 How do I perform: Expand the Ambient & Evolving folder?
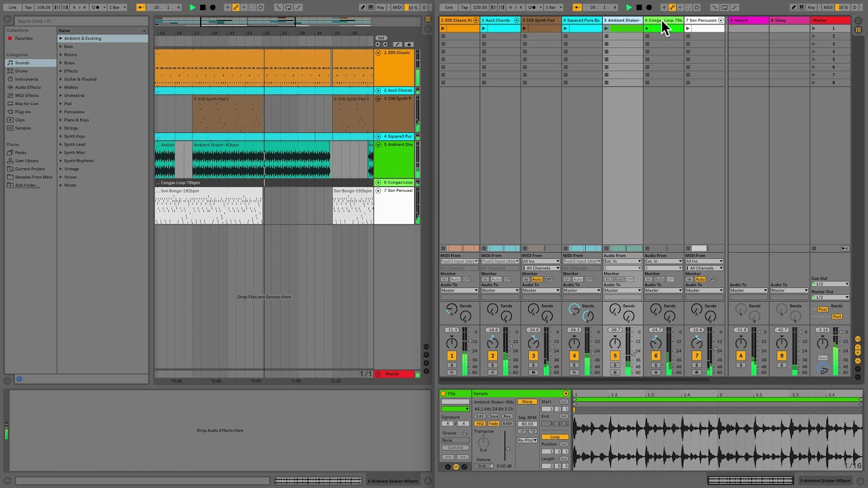click(60, 39)
